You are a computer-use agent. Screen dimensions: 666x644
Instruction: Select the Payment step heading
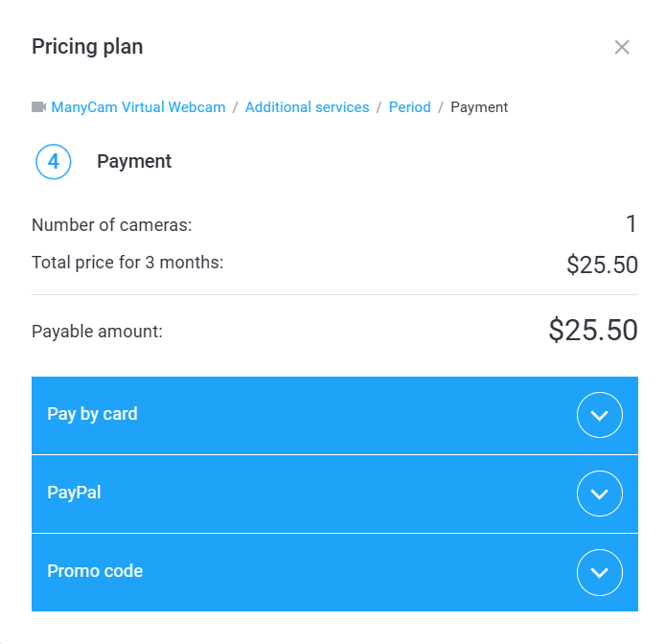134,162
